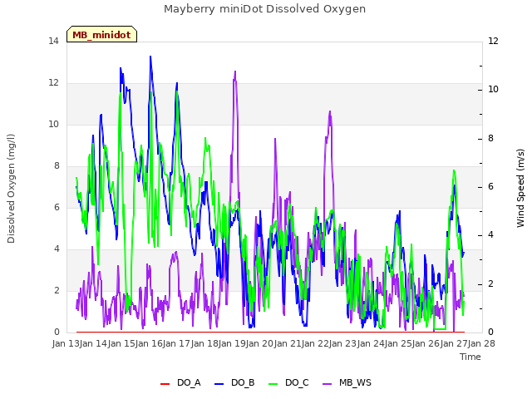532x399 pixels.
Task: Click the MB_minidot label box
Action: coord(101,34)
